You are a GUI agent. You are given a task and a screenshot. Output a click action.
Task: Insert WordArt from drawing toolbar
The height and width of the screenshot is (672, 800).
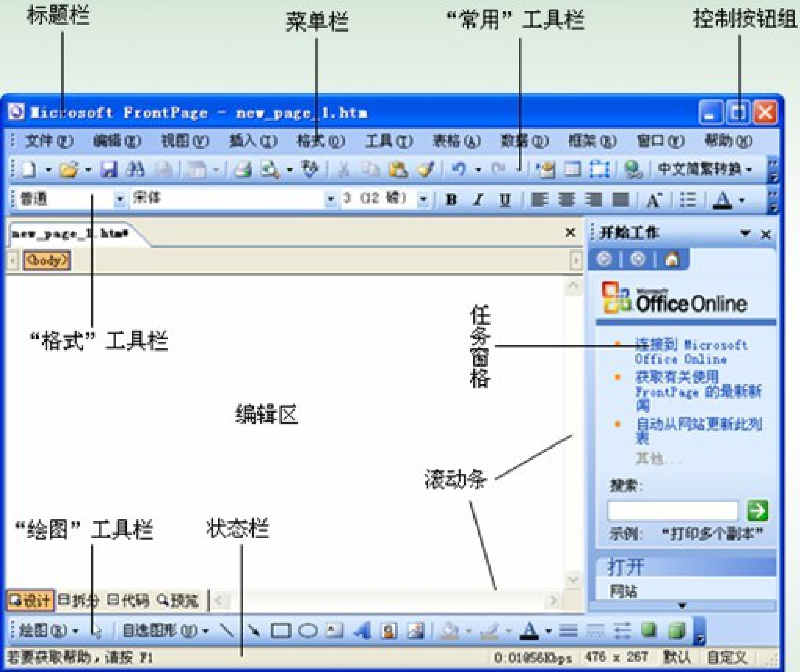pyautogui.click(x=361, y=630)
